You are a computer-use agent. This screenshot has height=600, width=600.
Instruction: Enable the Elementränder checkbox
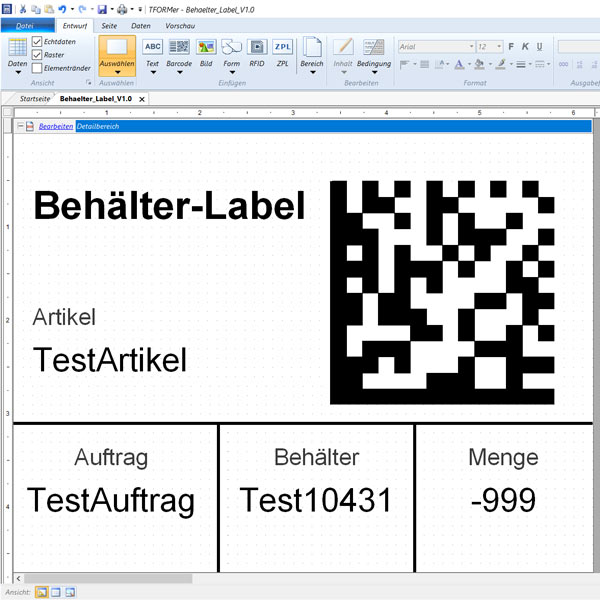point(37,68)
